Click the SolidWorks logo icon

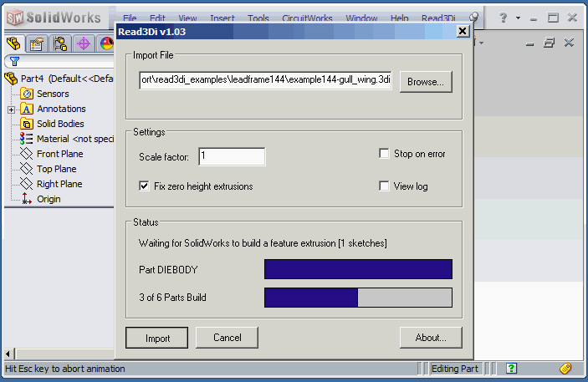(15, 18)
